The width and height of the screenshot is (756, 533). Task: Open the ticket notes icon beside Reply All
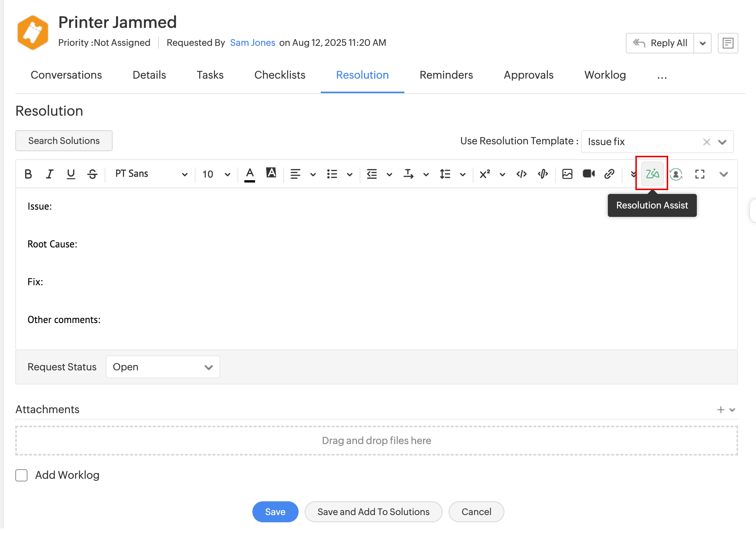[x=728, y=43]
